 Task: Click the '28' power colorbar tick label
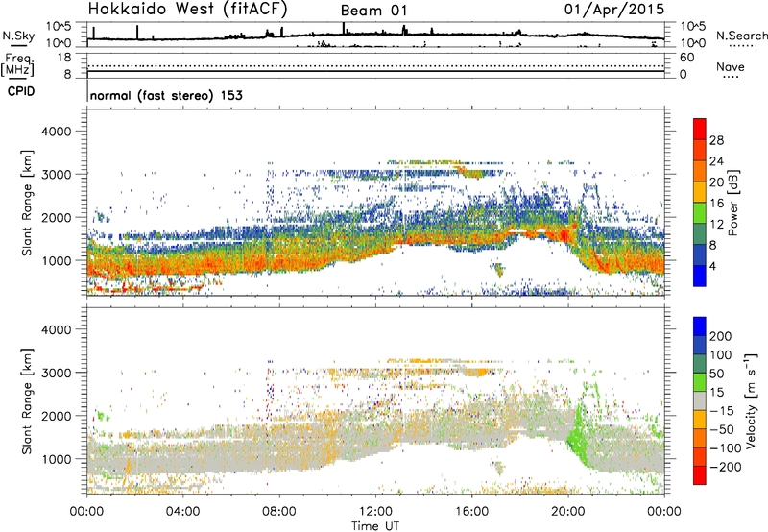[716, 140]
